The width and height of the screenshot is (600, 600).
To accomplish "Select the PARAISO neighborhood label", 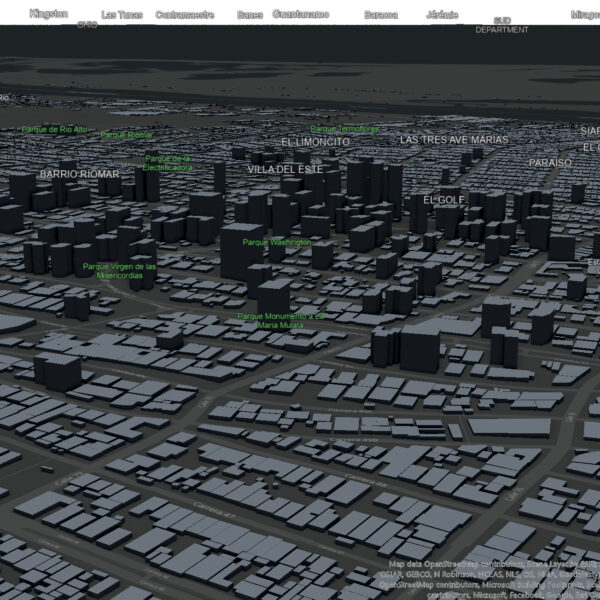I will click(x=550, y=163).
